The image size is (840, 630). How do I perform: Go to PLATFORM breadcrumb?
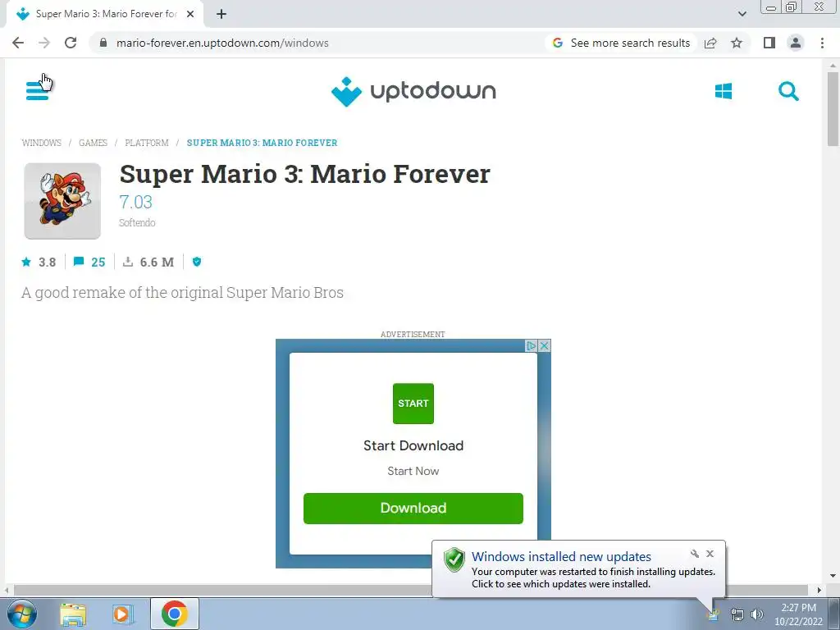[x=146, y=143]
